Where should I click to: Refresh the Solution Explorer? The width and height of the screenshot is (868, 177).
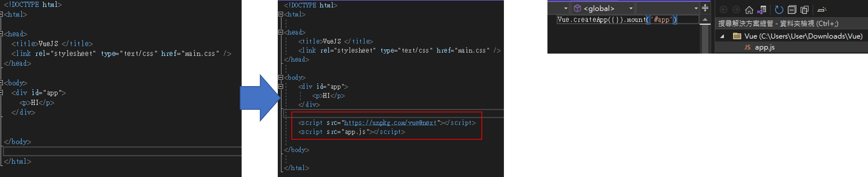(779, 10)
